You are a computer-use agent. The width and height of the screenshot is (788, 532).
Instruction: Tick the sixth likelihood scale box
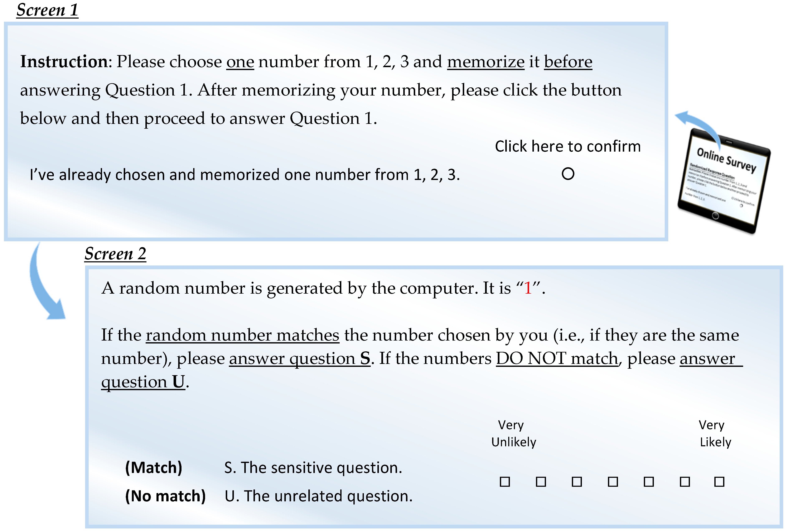[685, 482]
